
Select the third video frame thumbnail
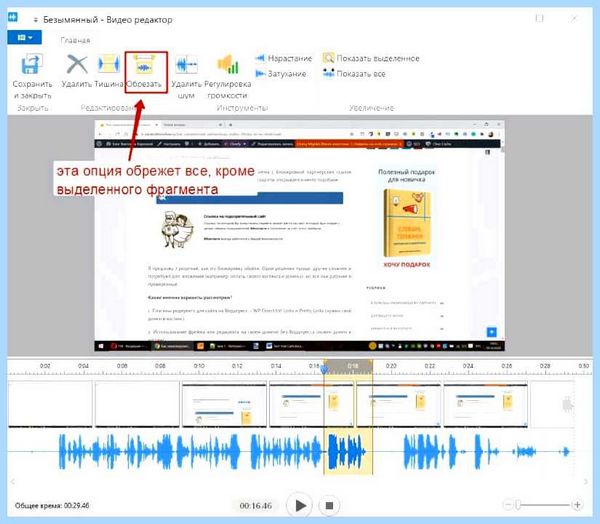[224, 404]
